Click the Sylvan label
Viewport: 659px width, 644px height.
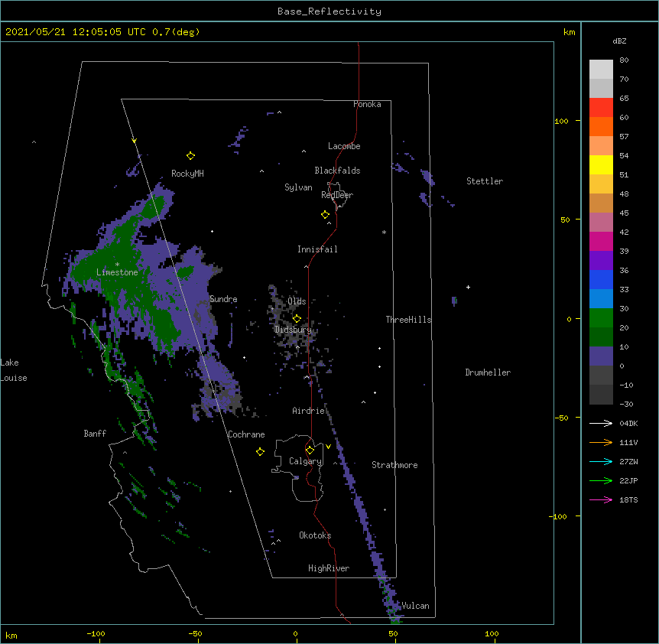298,187
